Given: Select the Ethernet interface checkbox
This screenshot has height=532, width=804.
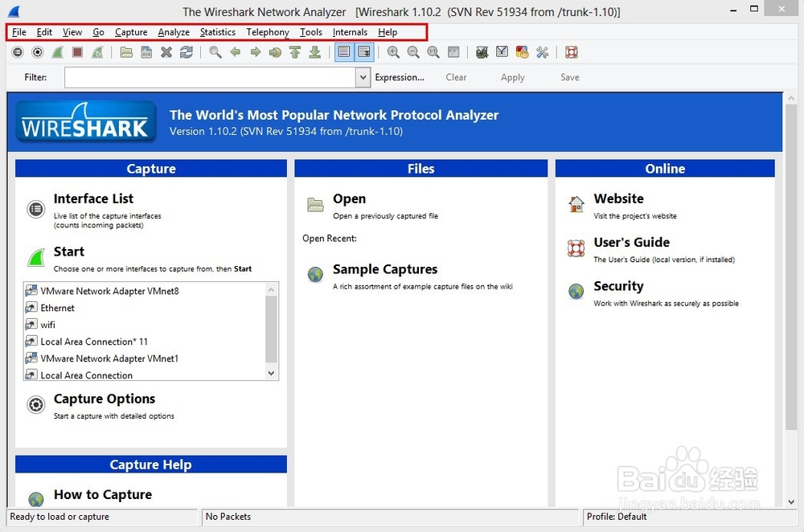Looking at the screenshot, I should click(31, 307).
